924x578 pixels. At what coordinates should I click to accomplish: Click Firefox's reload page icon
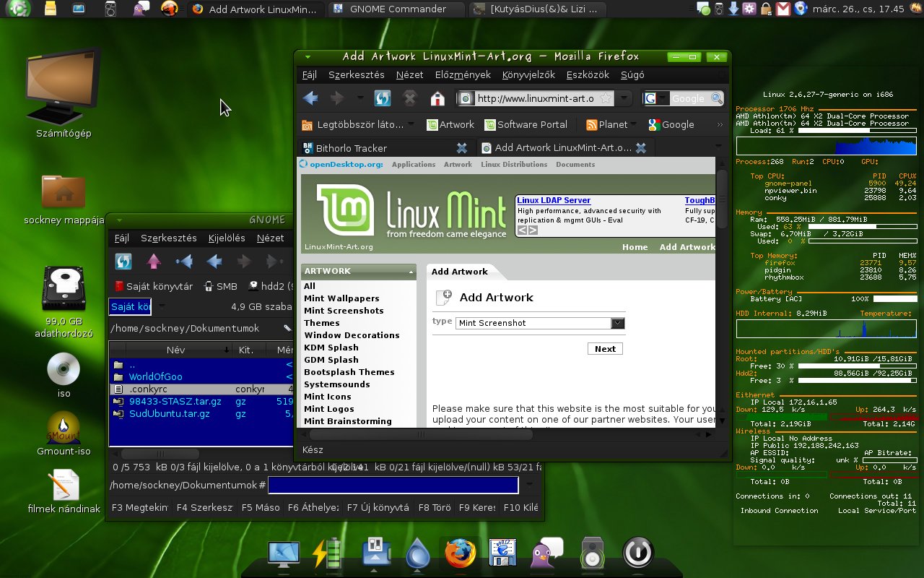(x=382, y=98)
